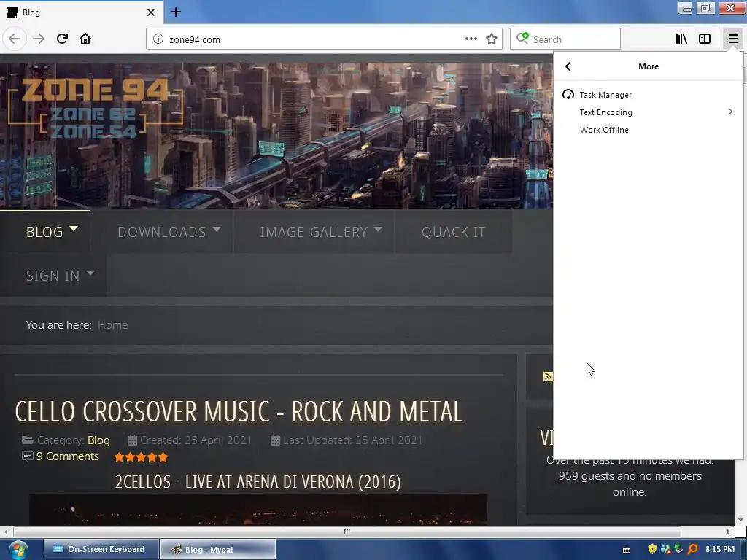The height and width of the screenshot is (560, 747).
Task: Click the Home toolbar button
Action: [x=85, y=39]
